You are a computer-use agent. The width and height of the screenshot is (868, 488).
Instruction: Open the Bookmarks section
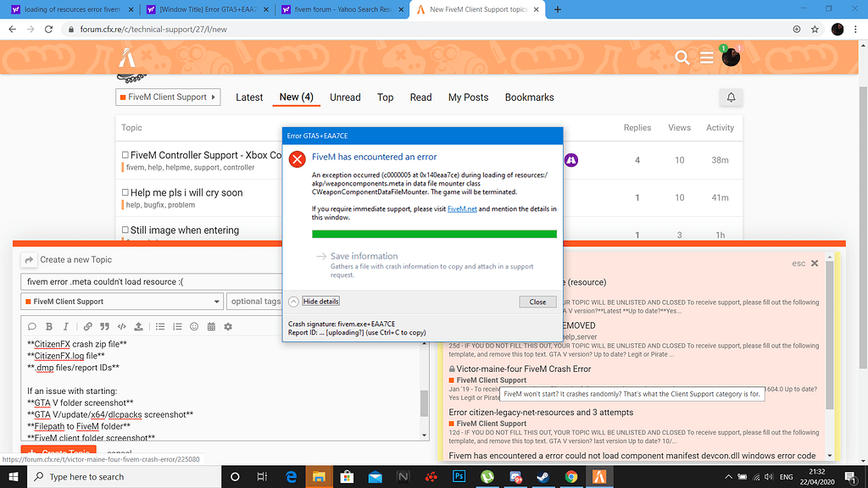point(529,97)
